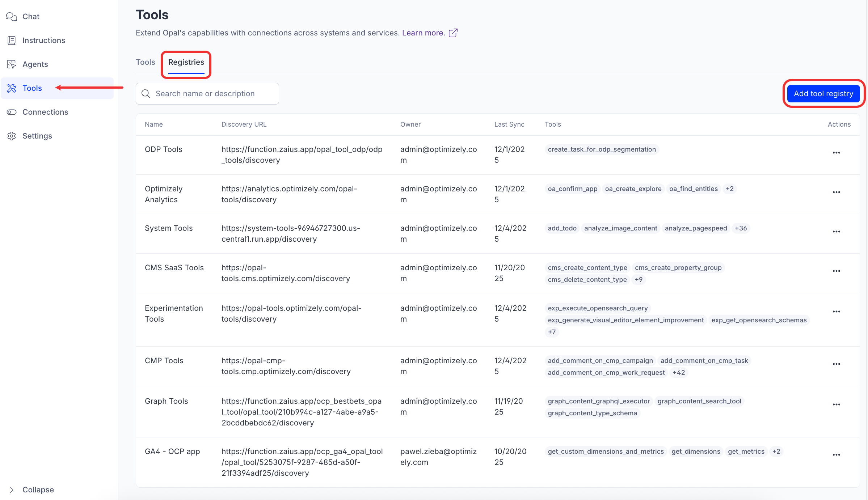Click the oa_create_explore tool tag
This screenshot has width=868, height=500.
pyautogui.click(x=633, y=189)
